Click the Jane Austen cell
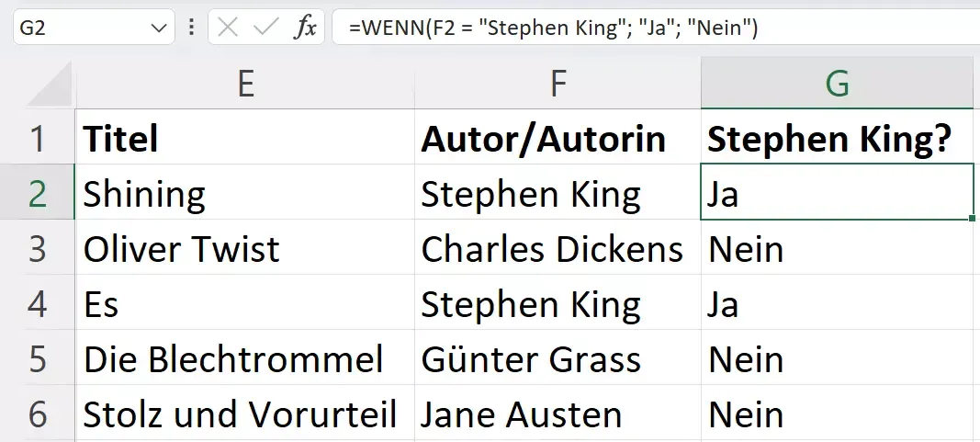The image size is (980, 442). click(x=558, y=414)
